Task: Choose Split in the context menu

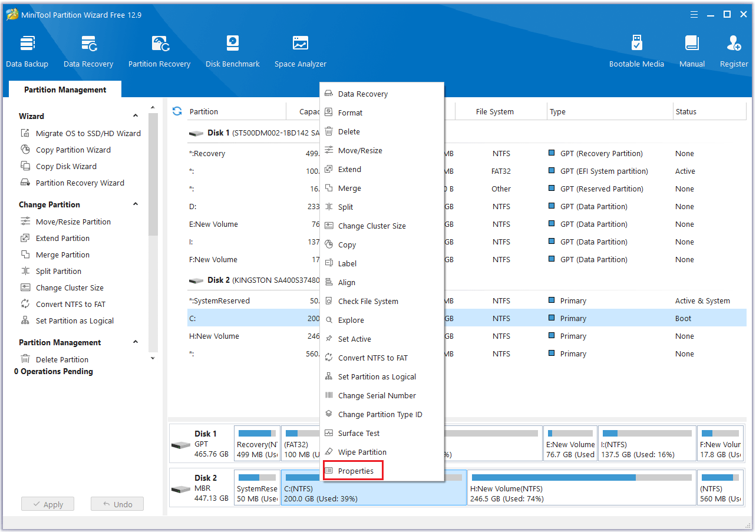Action: 381,207
